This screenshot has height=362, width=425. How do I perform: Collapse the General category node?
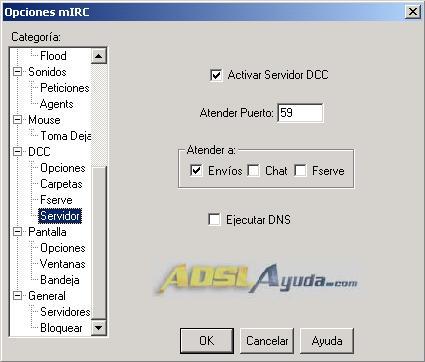pos(17,296)
